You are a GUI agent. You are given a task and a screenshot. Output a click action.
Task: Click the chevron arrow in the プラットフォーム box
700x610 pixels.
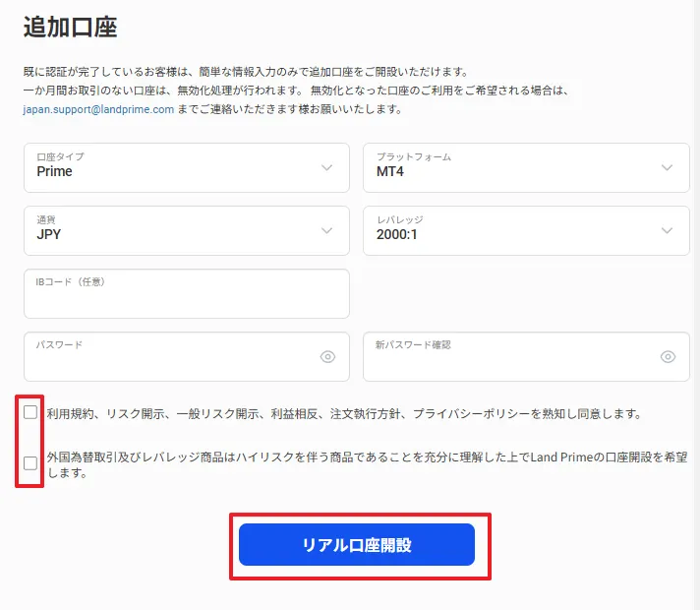point(667,167)
